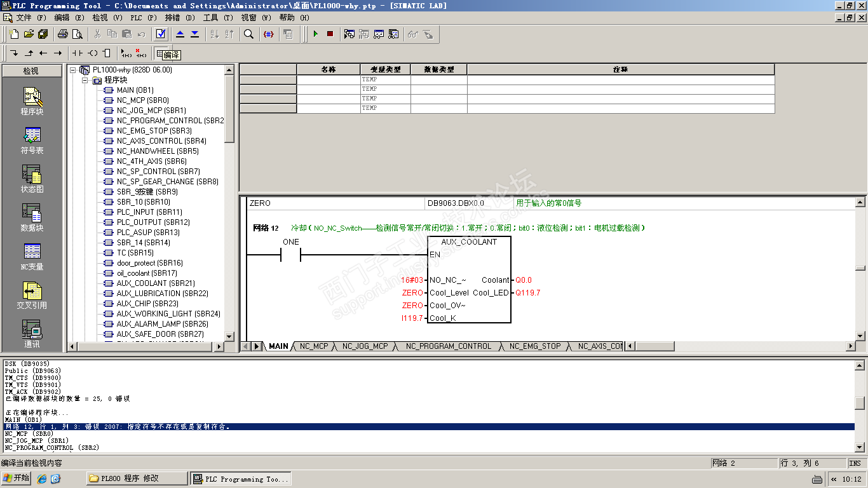
Task: Open the PLC (P) menu
Action: point(144,18)
